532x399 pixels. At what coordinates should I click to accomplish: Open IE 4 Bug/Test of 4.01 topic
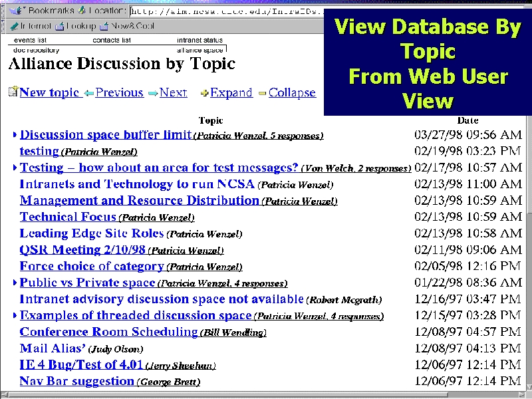point(81,364)
